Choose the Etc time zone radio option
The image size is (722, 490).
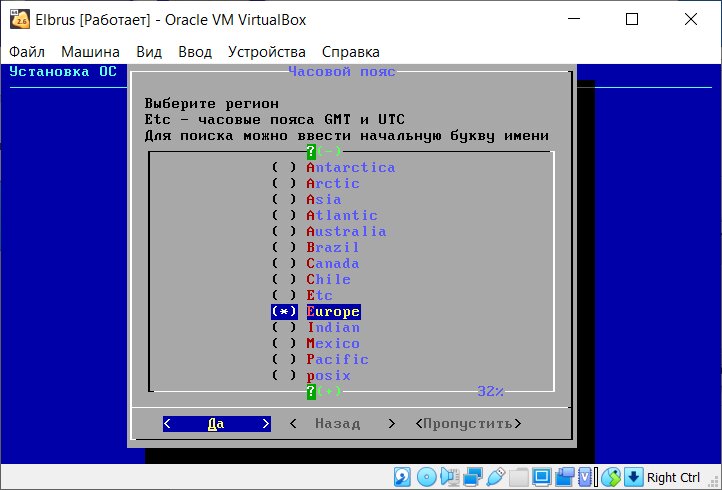[x=285, y=296]
